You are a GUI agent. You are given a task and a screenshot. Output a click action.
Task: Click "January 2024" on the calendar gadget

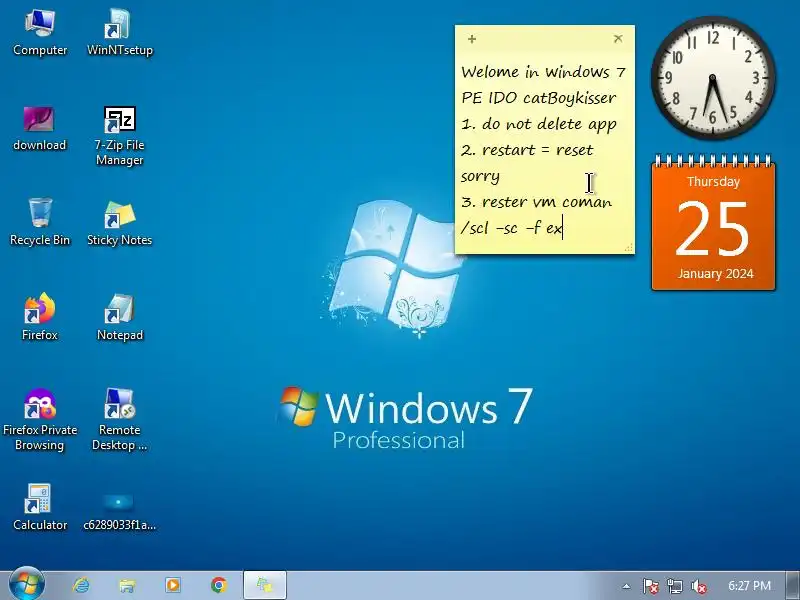(715, 274)
